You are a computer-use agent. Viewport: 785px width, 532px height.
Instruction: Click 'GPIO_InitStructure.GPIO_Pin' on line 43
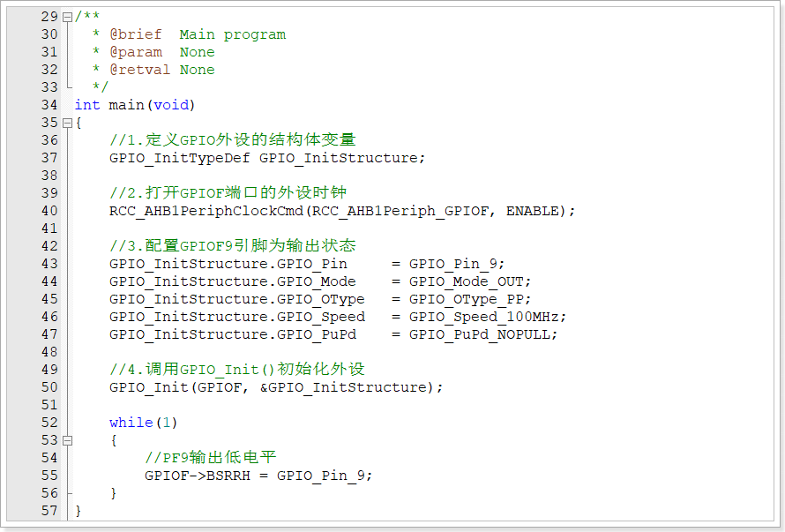point(228,264)
